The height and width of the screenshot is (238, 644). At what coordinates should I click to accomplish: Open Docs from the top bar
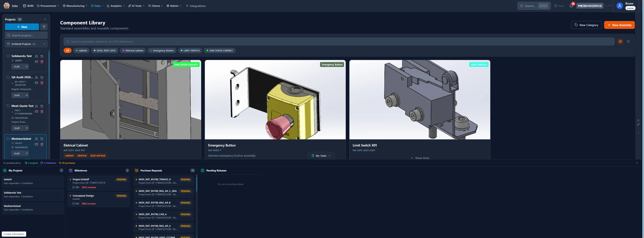559,6
